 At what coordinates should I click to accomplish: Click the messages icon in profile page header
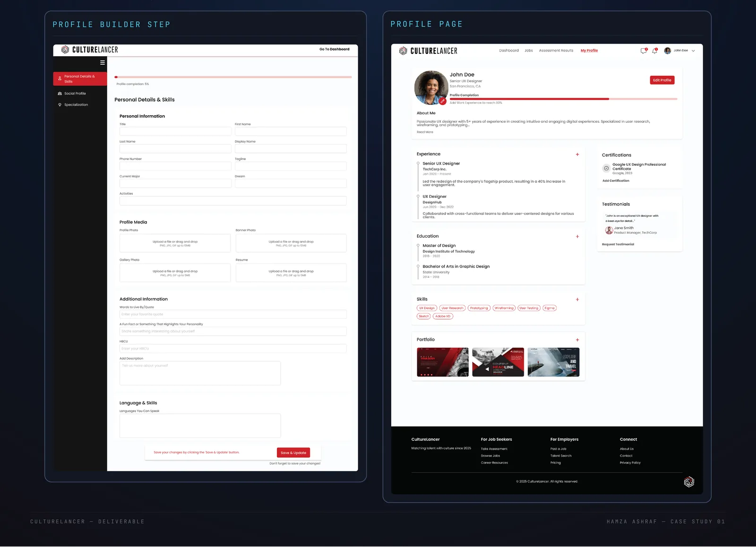coord(644,51)
